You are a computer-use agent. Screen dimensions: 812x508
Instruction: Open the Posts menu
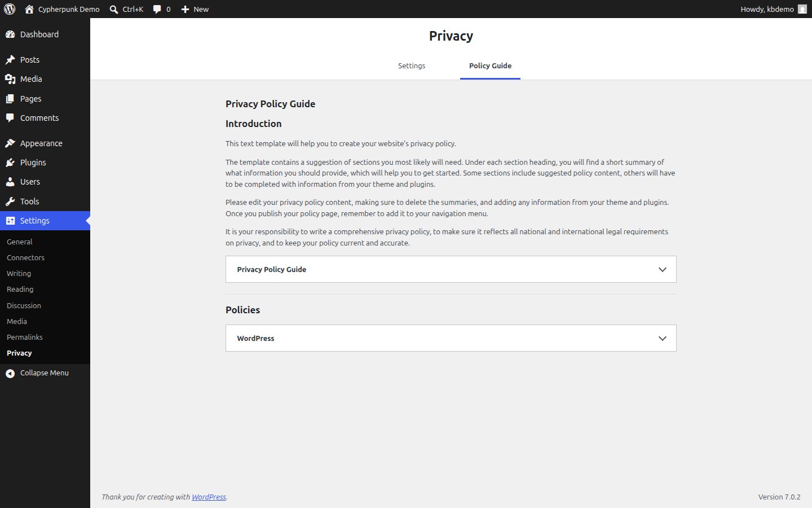45,60
